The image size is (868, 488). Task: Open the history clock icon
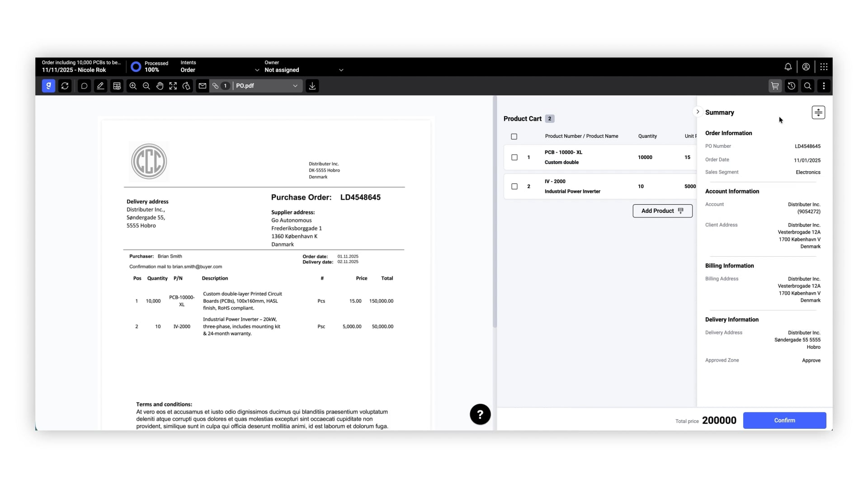(791, 86)
